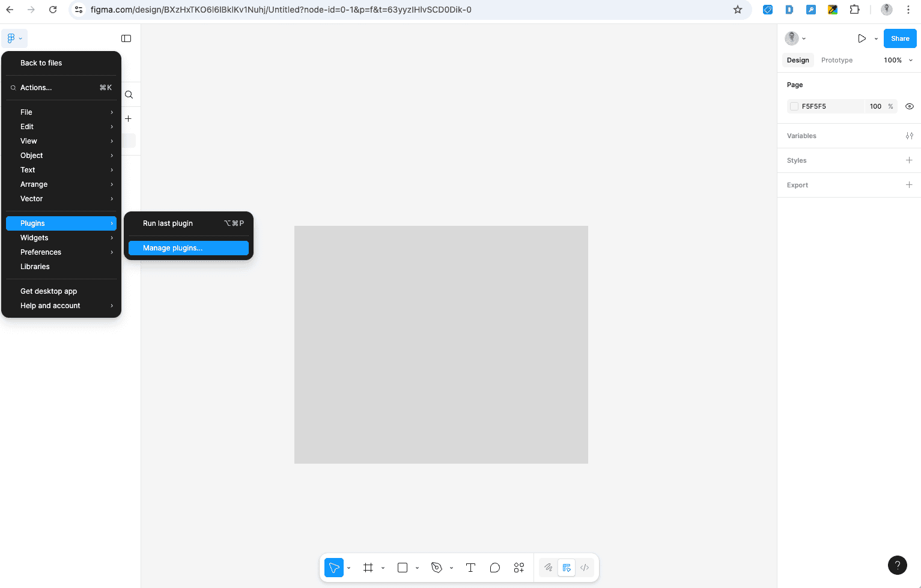Toggle the left sidebar panel open
Image resolution: width=921 pixels, height=588 pixels.
[x=126, y=38]
